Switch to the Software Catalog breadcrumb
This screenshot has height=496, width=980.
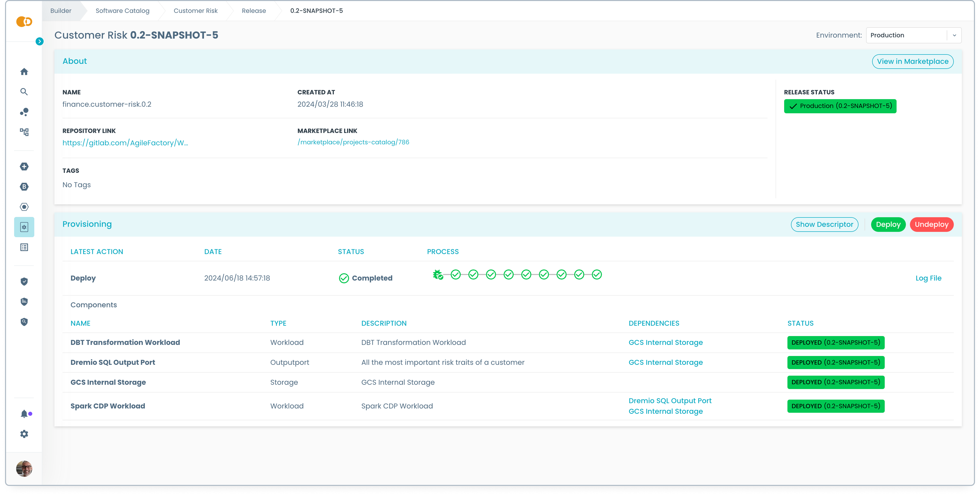[x=122, y=10]
